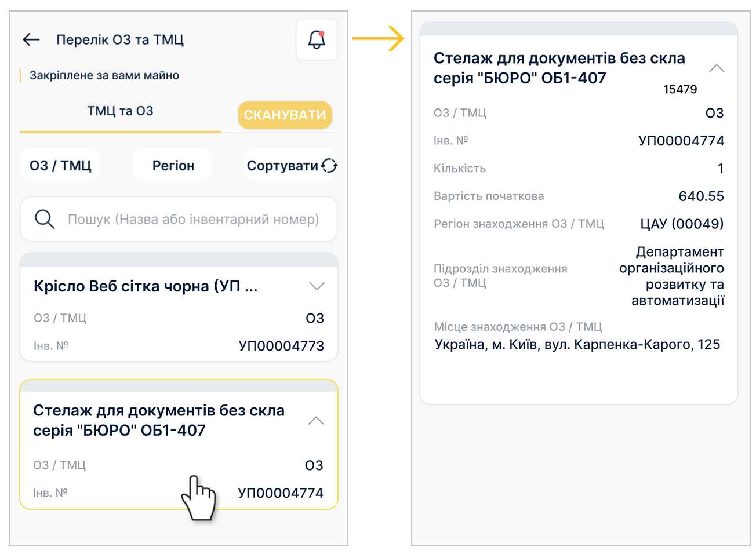
Task: Click the Перелік ОЗ та ТМЦ heading
Action: tap(120, 39)
